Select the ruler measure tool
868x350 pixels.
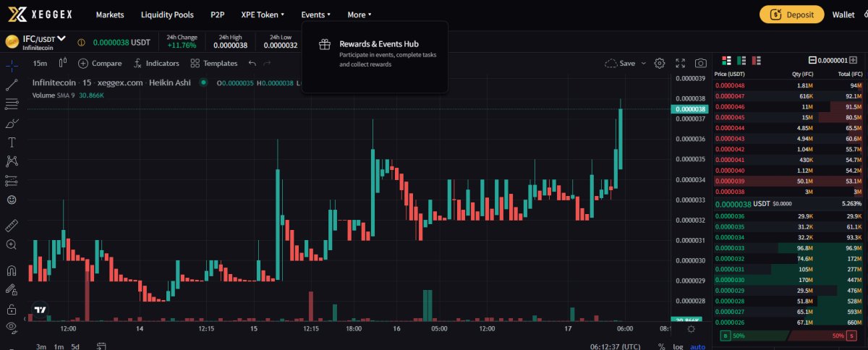[x=11, y=226]
